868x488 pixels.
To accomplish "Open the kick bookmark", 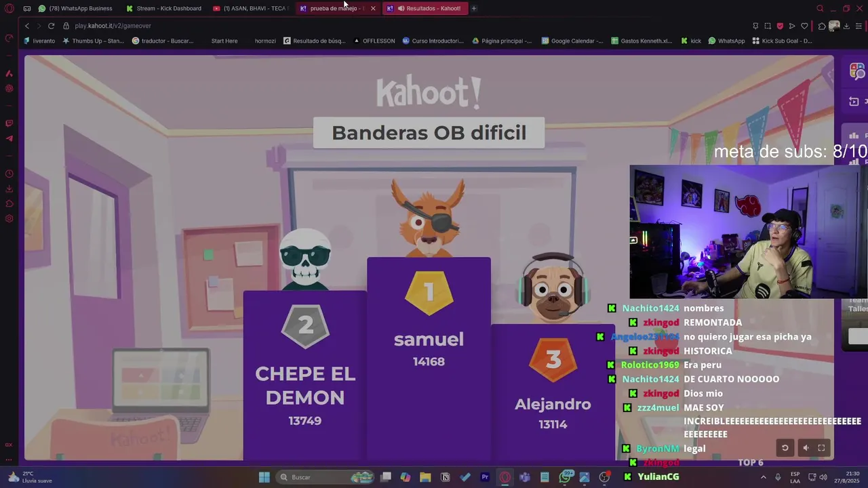I will coord(691,41).
